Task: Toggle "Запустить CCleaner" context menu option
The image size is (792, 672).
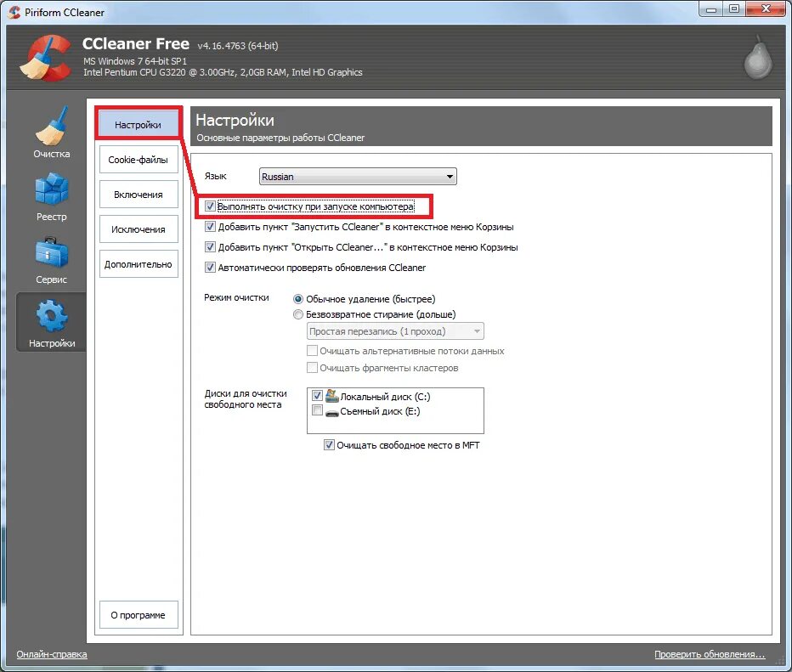Action: [x=210, y=227]
